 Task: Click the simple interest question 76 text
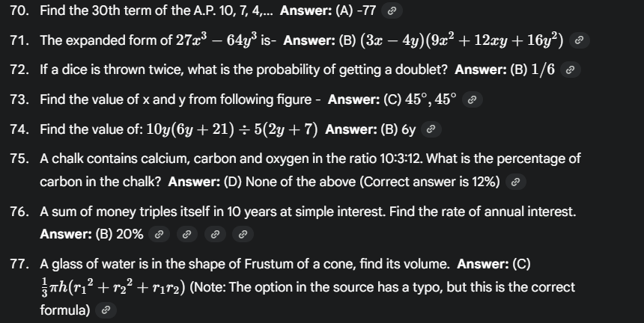[307, 212]
